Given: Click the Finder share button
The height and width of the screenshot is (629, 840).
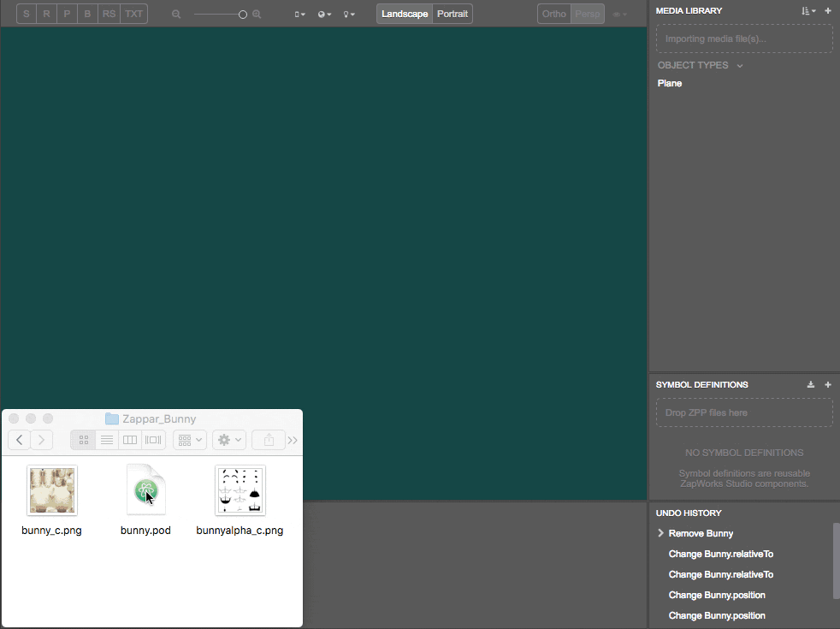Looking at the screenshot, I should point(269,440).
